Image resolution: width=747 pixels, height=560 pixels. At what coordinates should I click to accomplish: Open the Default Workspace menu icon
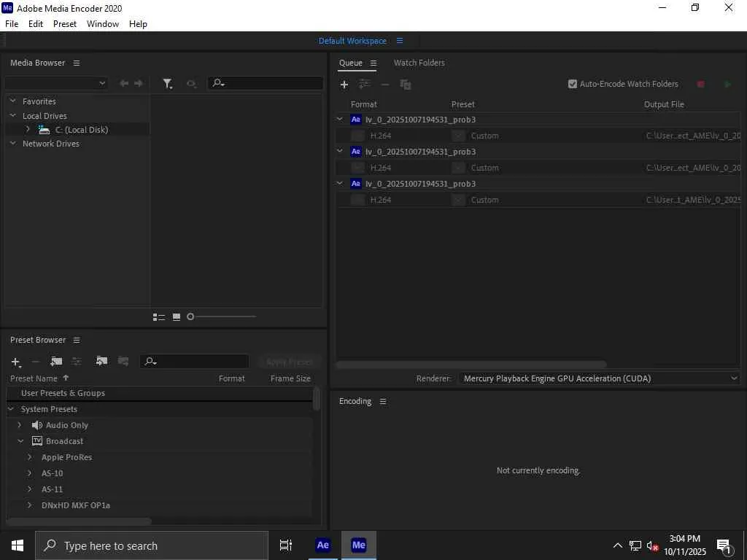tap(400, 41)
